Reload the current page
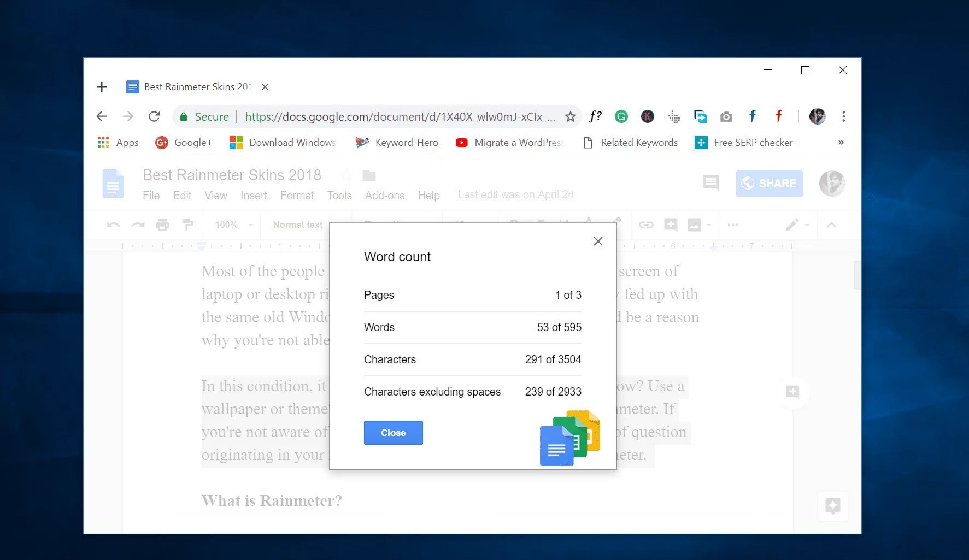Image resolution: width=969 pixels, height=560 pixels. (155, 116)
